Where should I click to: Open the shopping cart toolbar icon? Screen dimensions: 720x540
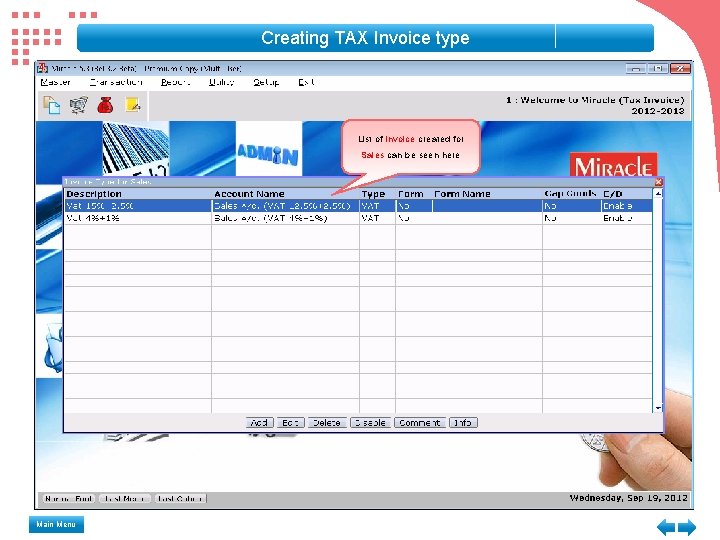coord(79,105)
